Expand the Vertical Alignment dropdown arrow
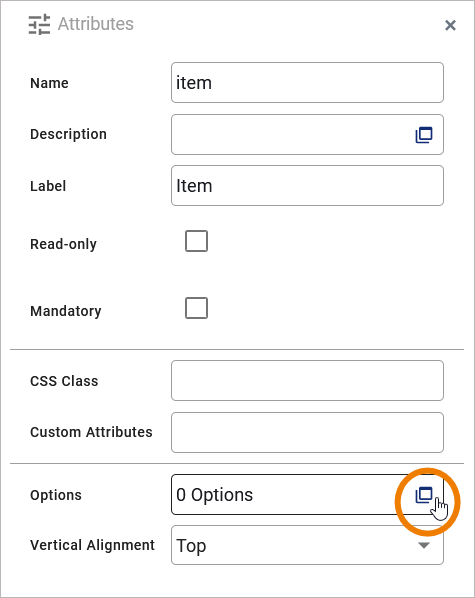This screenshot has width=475, height=598. pos(424,545)
